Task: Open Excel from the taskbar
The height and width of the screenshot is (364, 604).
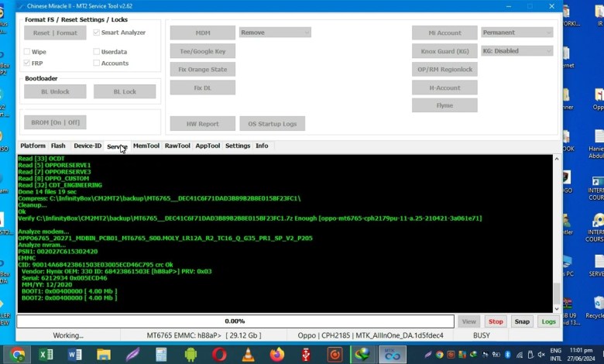Action: click(x=46, y=355)
